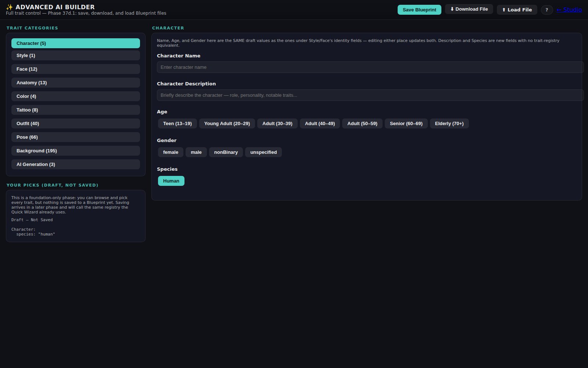Select the unspecified gender chip

[263, 152]
